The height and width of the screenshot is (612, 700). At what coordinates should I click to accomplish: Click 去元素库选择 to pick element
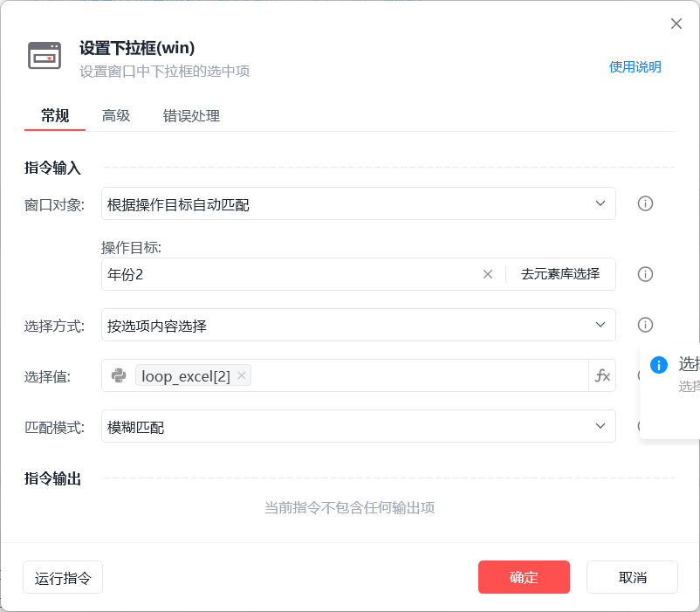(x=560, y=274)
